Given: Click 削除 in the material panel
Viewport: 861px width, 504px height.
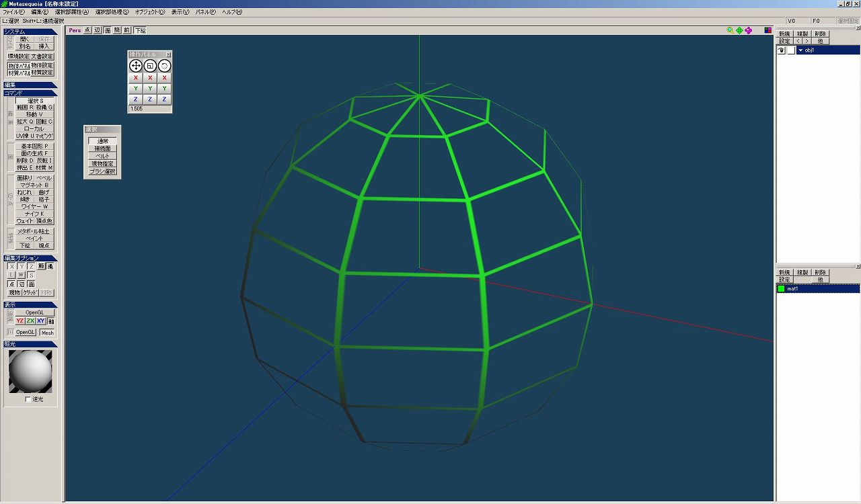Looking at the screenshot, I should tap(821, 273).
